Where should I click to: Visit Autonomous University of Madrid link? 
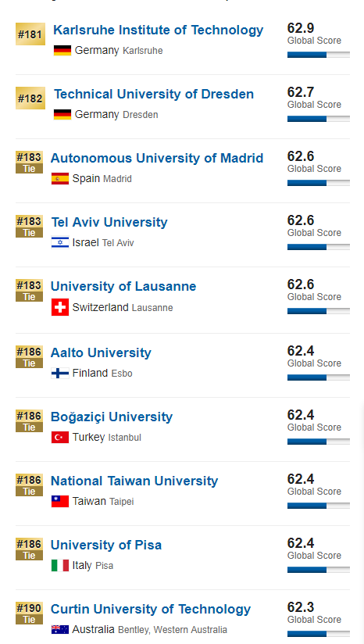tap(157, 158)
